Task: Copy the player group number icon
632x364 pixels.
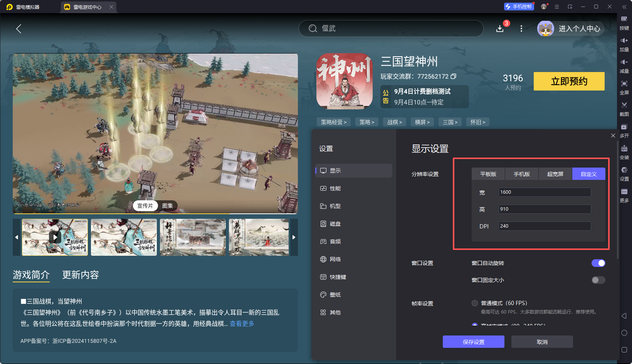Action: [x=454, y=76]
